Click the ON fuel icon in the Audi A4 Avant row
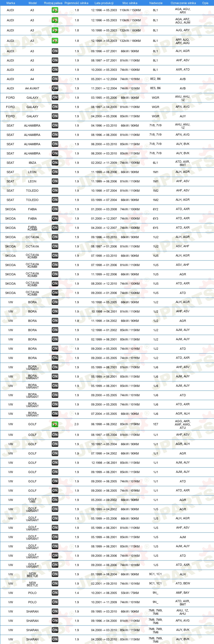This screenshot has width=214, height=644. pos(55,88)
